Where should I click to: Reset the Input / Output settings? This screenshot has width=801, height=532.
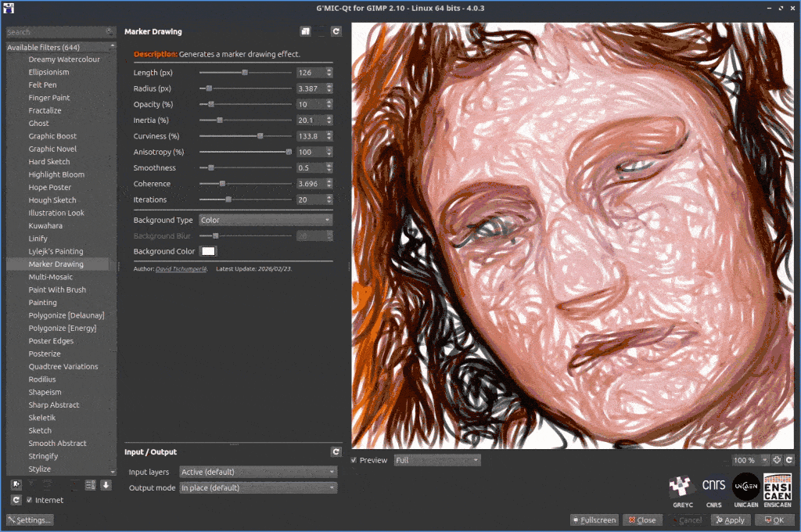coord(336,451)
